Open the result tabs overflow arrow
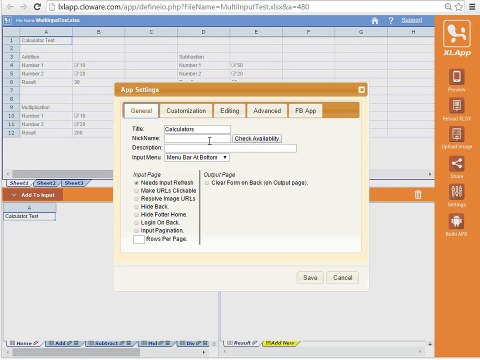Image resolution: width=480 pixels, height=360 pixels. (430, 344)
